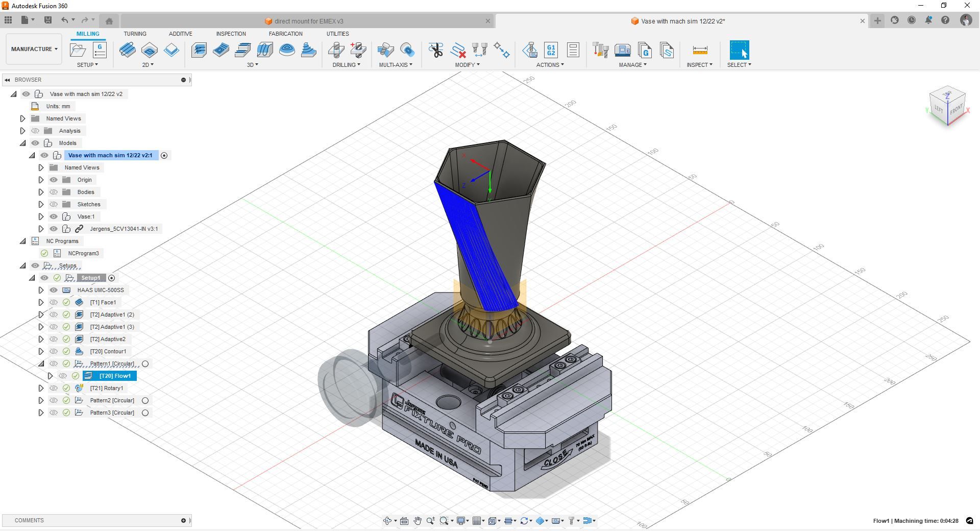Show the [T1] Face1 toolpath
The width and height of the screenshot is (980, 531).
pos(54,302)
